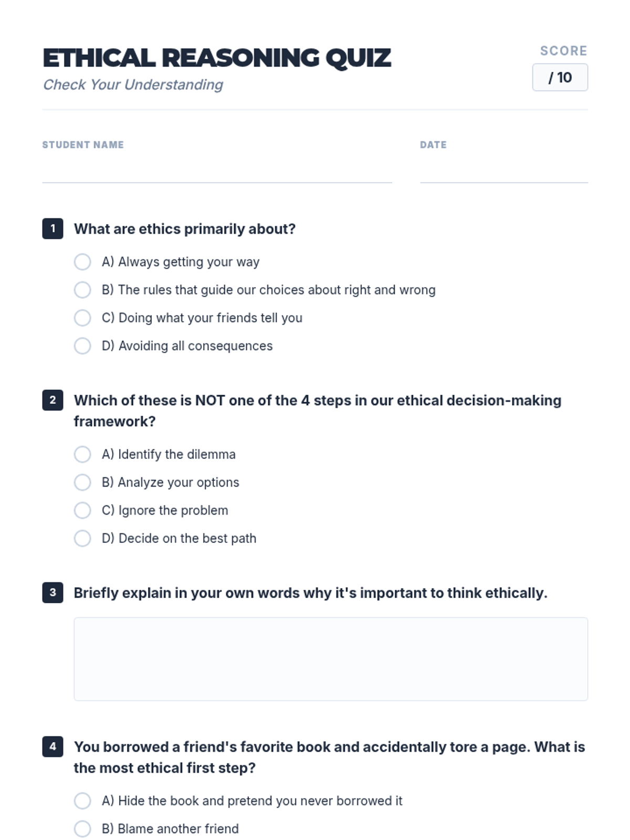Click the question 2 number badge
The image size is (630, 840).
point(52,400)
